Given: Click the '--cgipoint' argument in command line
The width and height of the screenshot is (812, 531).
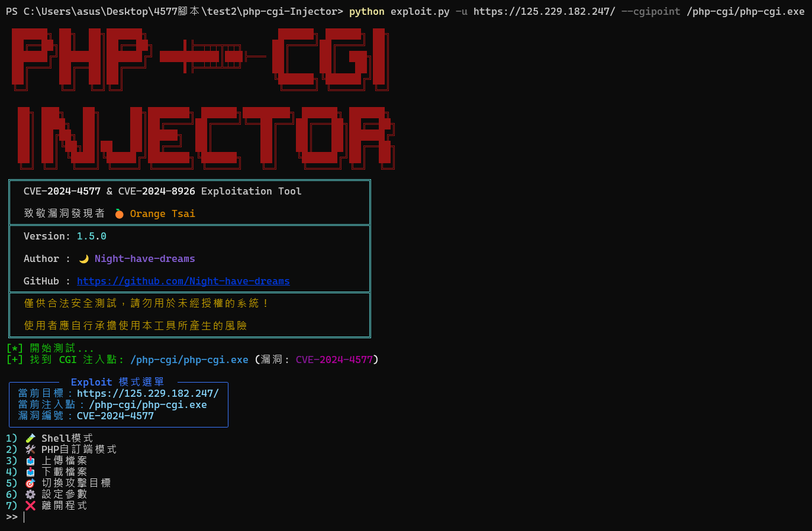Looking at the screenshot, I should (651, 11).
